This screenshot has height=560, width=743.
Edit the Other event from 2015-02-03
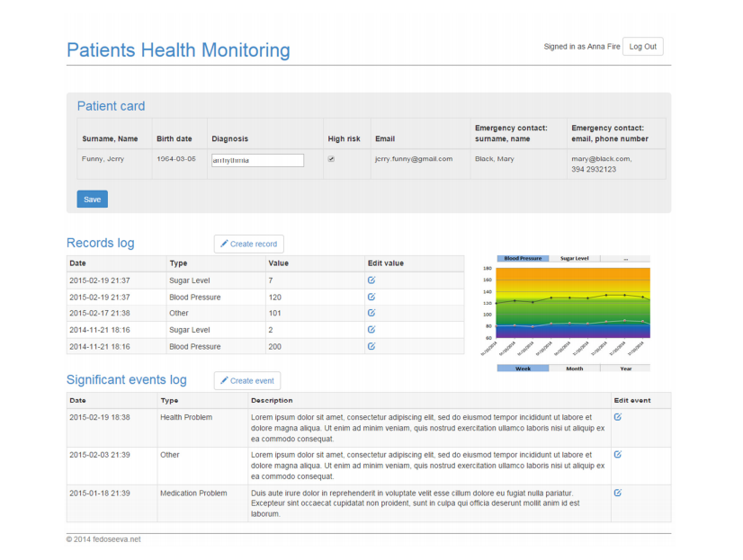[617, 455]
